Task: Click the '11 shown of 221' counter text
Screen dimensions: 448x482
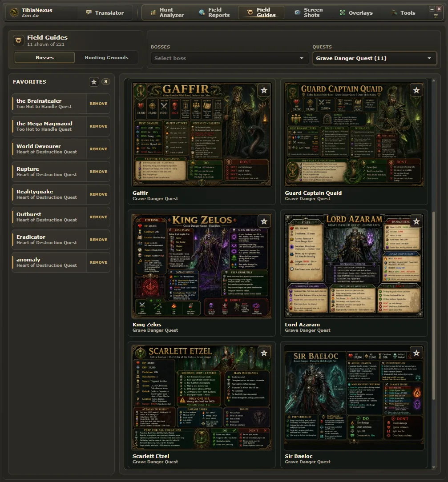Action: click(x=46, y=44)
